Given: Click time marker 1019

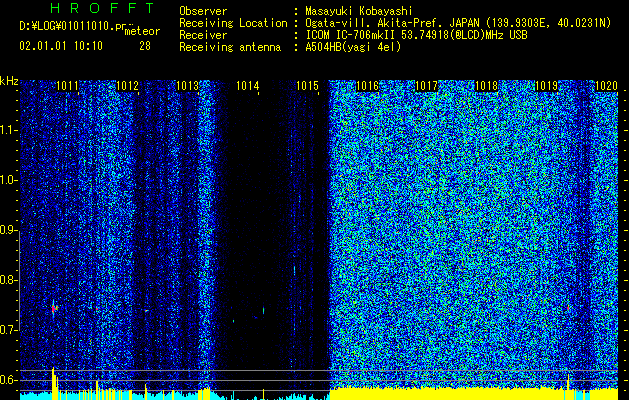Looking at the screenshot, I should click(x=546, y=85).
